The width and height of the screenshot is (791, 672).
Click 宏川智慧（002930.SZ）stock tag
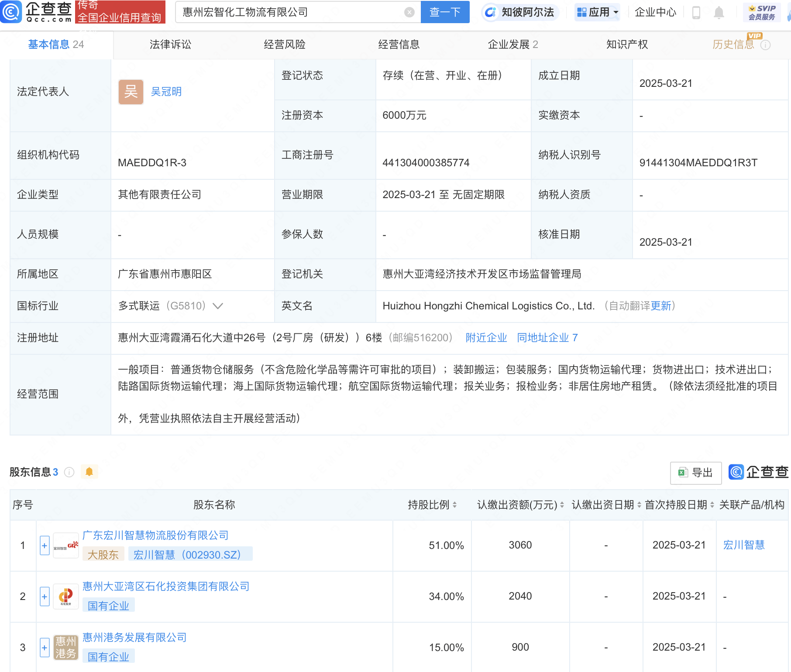(190, 555)
